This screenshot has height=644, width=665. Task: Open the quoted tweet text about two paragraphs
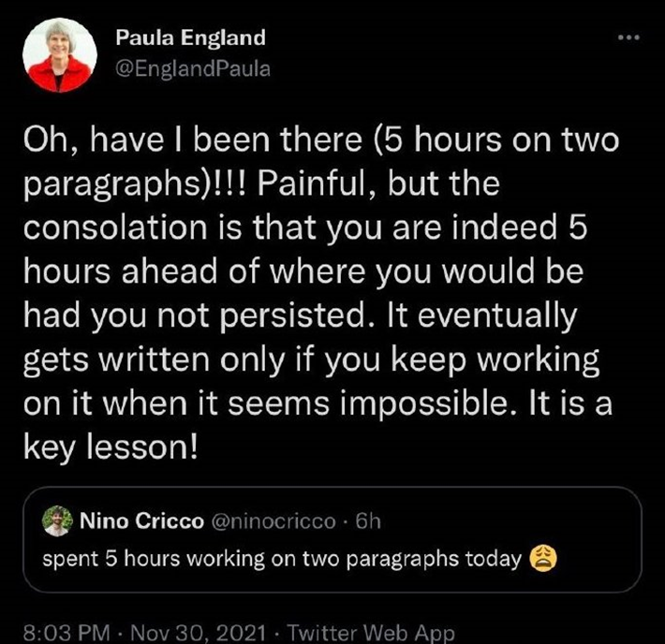click(x=281, y=559)
